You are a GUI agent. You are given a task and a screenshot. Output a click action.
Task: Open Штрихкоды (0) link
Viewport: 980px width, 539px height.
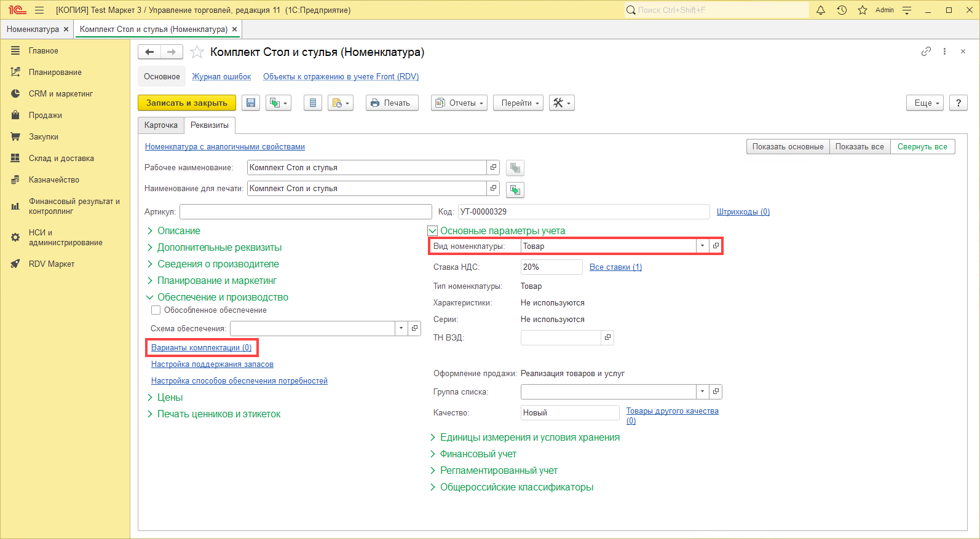(743, 212)
